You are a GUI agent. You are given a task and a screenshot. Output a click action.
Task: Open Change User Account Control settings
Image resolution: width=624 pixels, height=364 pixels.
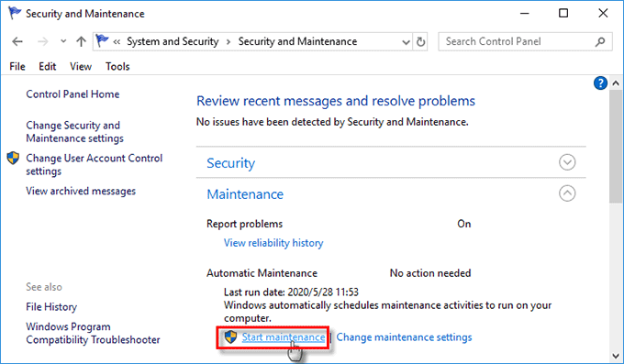[94, 164]
